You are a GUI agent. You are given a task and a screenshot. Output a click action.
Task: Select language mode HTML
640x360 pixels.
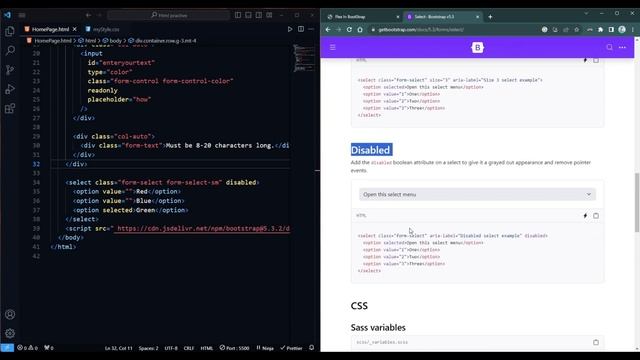click(207, 348)
